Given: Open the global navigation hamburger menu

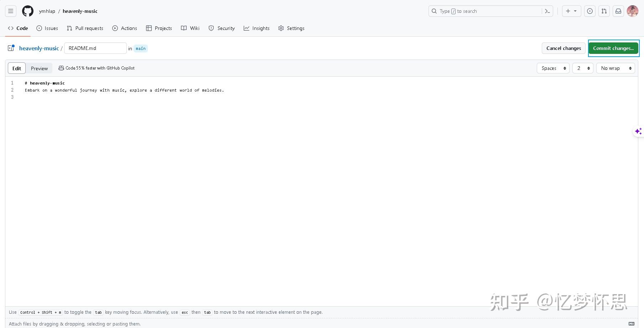Looking at the screenshot, I should pyautogui.click(x=10, y=11).
